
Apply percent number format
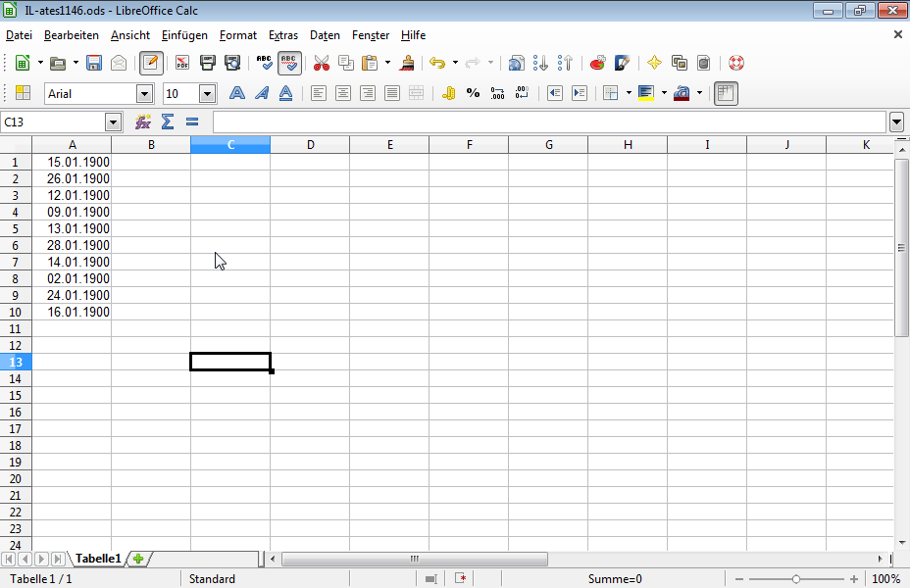click(473, 93)
